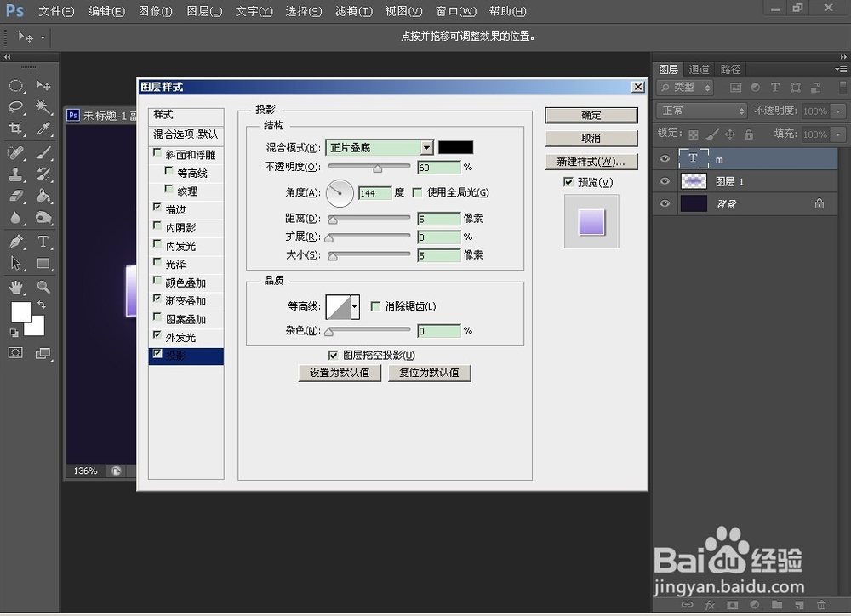Toggle the 预览 preview checkbox

coord(568,182)
